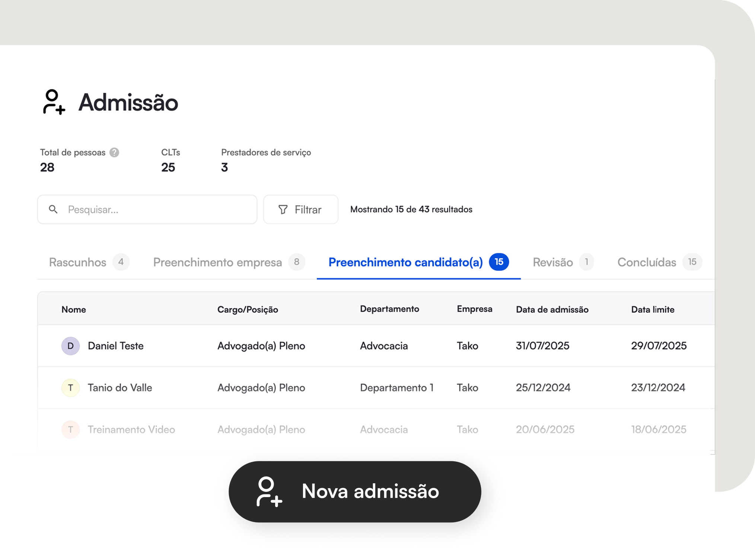Click Treinamento Video's T avatar
Viewport: 755px width, 560px height.
click(x=70, y=430)
